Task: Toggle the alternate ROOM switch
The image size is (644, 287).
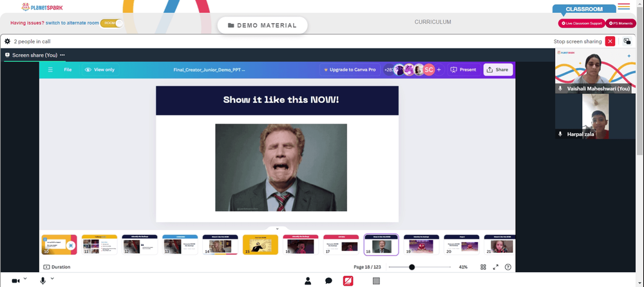Action: [111, 23]
